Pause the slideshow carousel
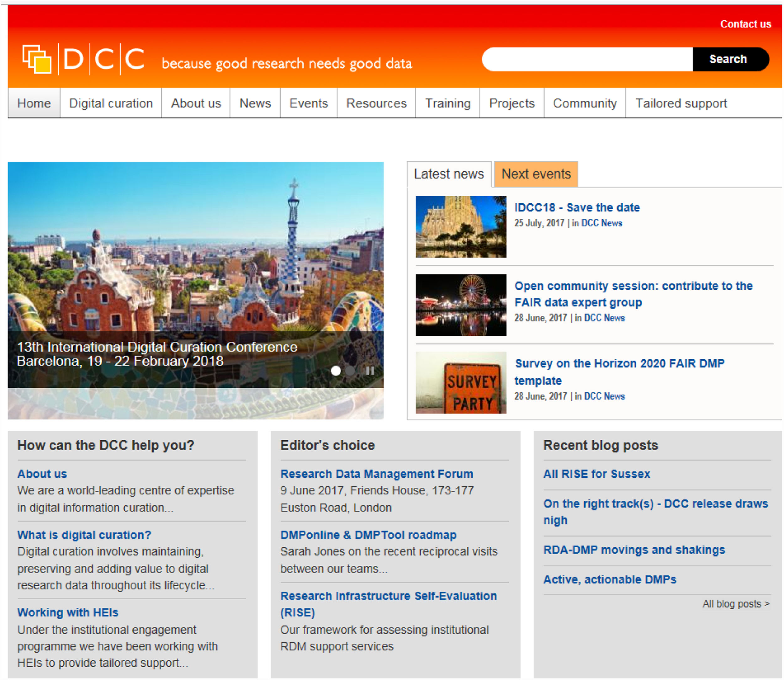The height and width of the screenshot is (680, 784). coord(370,371)
